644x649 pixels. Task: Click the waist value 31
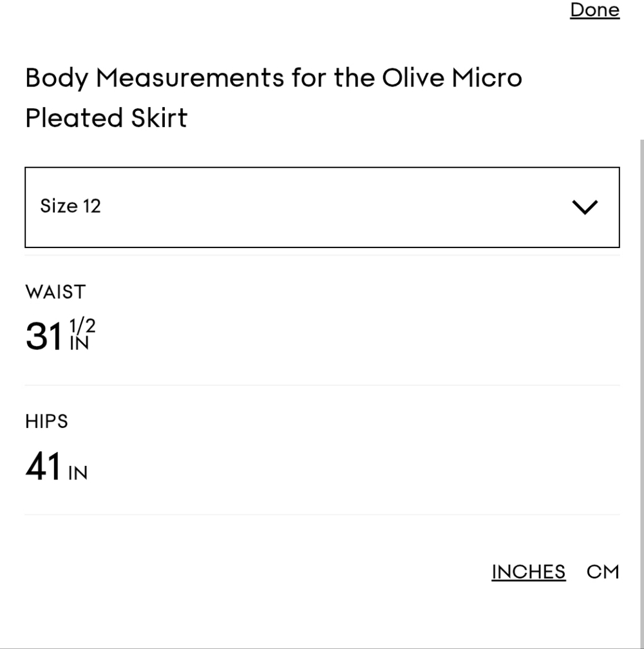(x=44, y=336)
